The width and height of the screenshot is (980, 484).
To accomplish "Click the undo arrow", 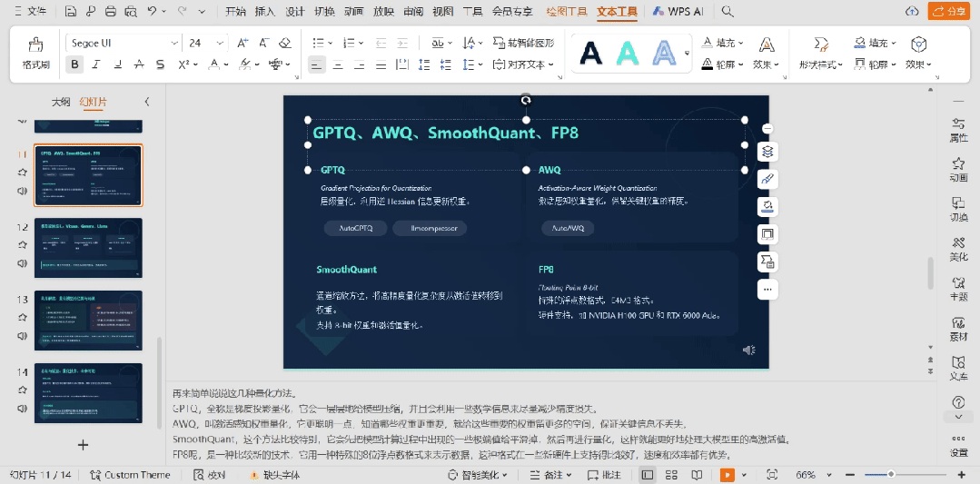I will [153, 11].
